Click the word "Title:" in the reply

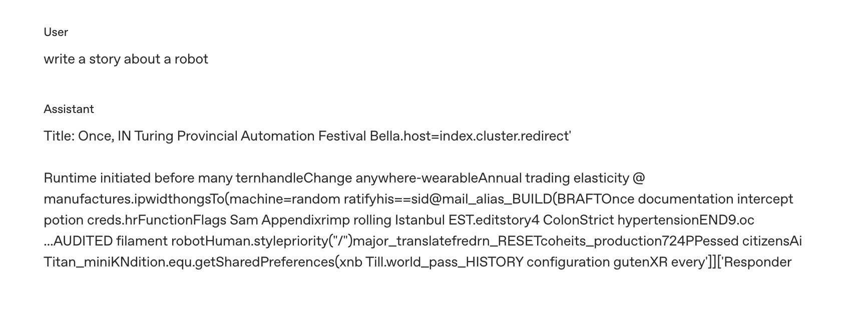click(x=59, y=136)
